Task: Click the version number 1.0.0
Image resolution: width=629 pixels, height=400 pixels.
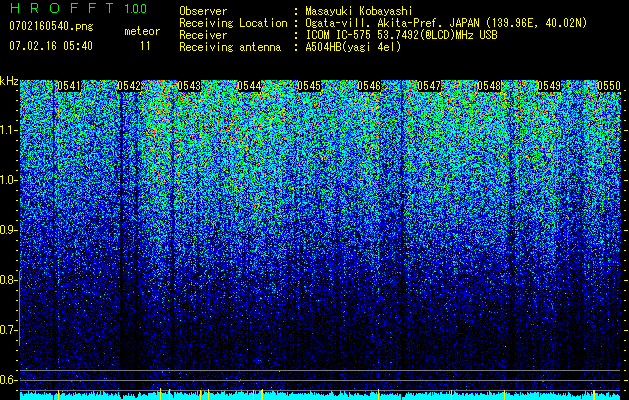Action: [x=136, y=9]
